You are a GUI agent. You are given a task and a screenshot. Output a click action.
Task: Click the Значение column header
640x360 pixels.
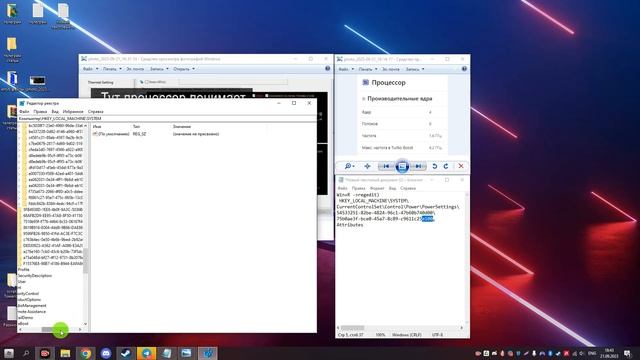(x=182, y=127)
